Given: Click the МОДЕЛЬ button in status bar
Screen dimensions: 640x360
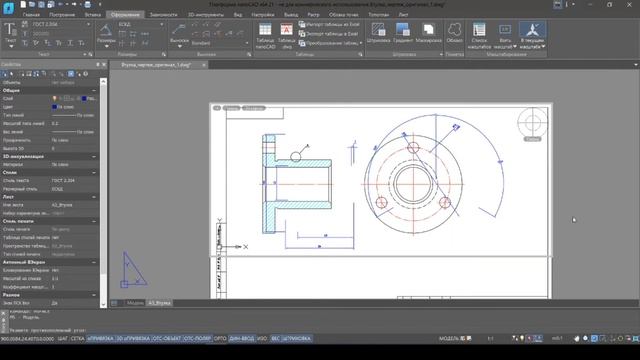Looking at the screenshot, I should click(x=449, y=338).
